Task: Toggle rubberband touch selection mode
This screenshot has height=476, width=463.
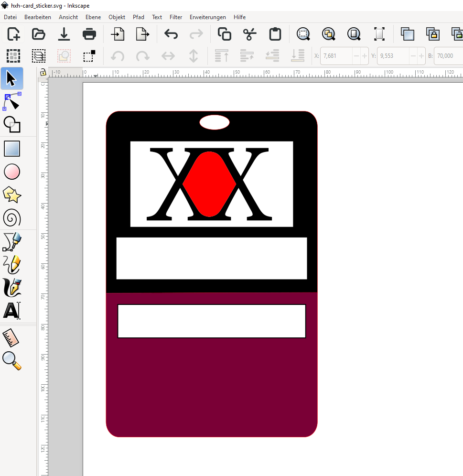Action: point(89,56)
